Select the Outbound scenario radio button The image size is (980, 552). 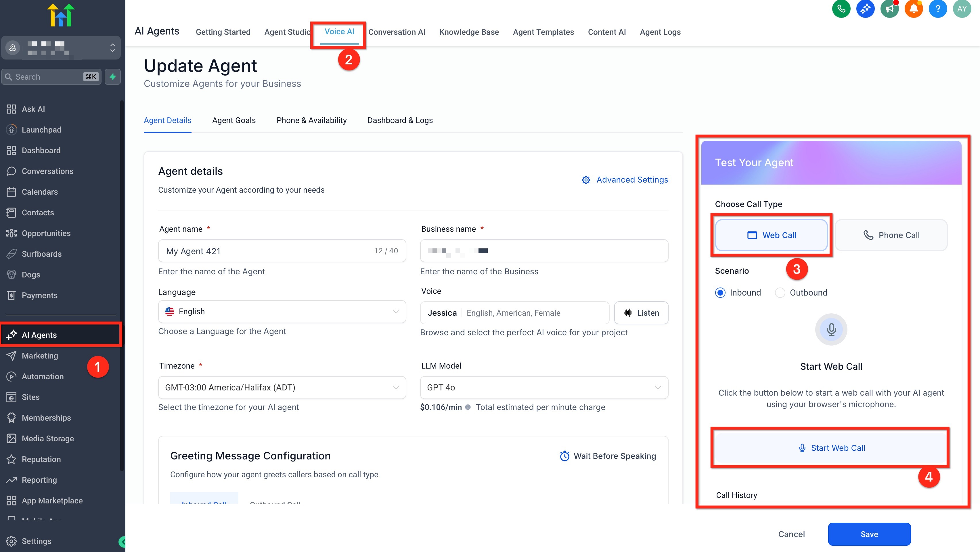(x=780, y=293)
